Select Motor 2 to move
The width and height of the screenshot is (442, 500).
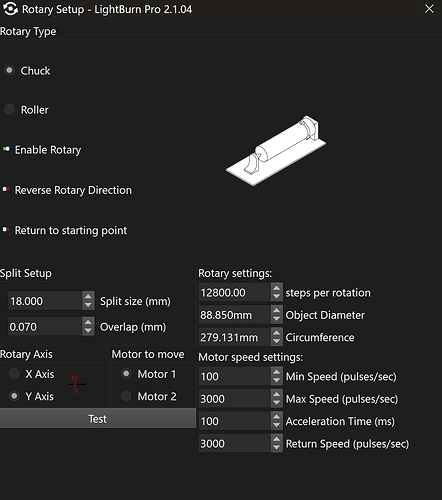[x=126, y=396]
